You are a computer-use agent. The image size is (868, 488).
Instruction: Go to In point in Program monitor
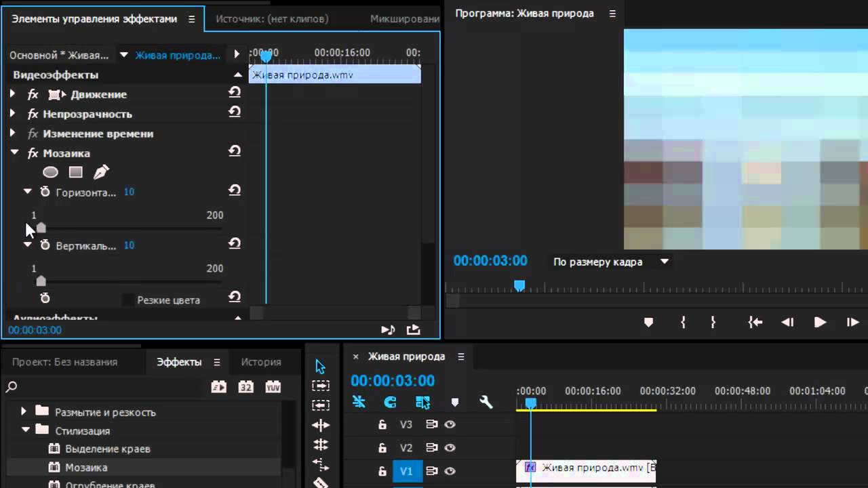pyautogui.click(x=755, y=323)
